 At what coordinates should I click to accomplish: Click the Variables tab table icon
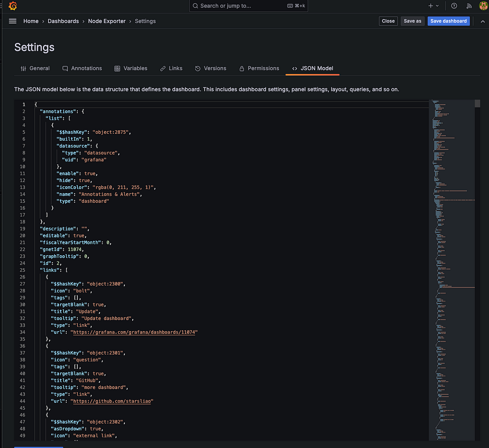coord(117,68)
